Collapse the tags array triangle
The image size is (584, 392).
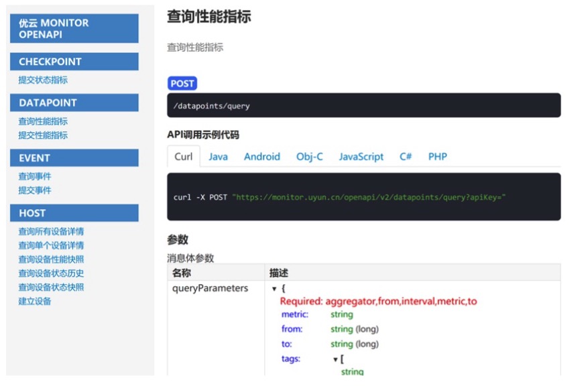335,359
